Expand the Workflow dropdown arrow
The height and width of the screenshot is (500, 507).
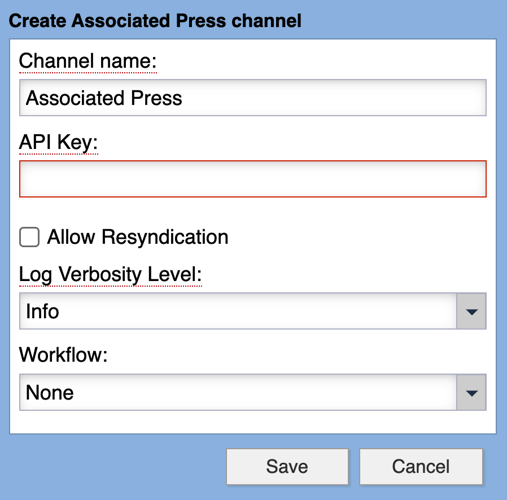pos(471,392)
